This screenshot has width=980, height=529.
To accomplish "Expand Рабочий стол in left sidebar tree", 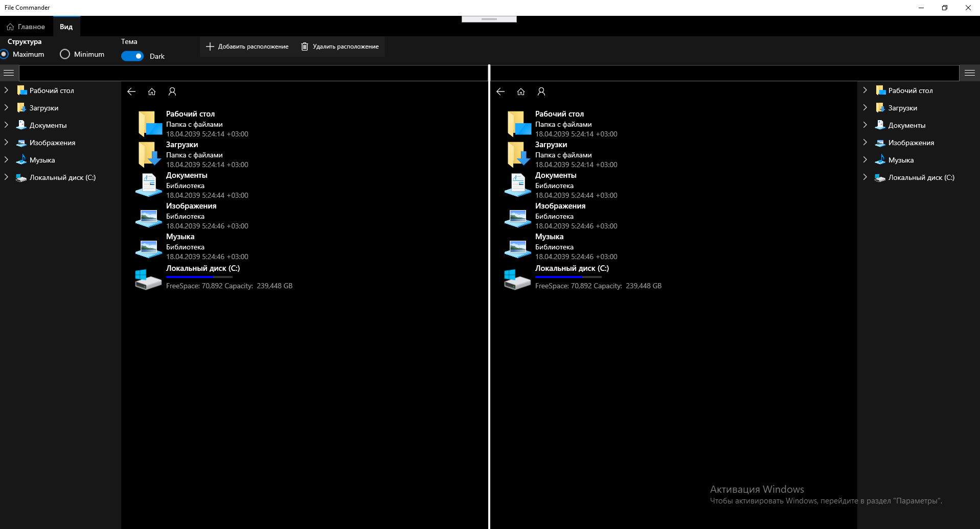I will click(6, 90).
